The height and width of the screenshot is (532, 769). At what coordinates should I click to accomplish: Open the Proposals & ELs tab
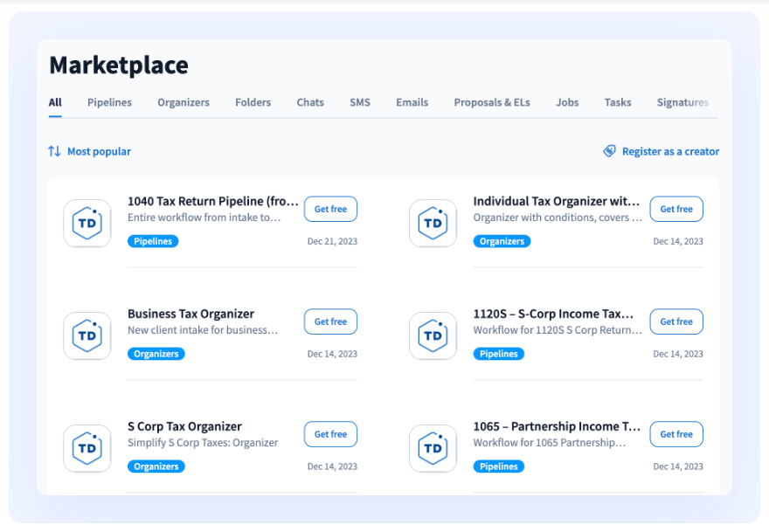pos(492,102)
